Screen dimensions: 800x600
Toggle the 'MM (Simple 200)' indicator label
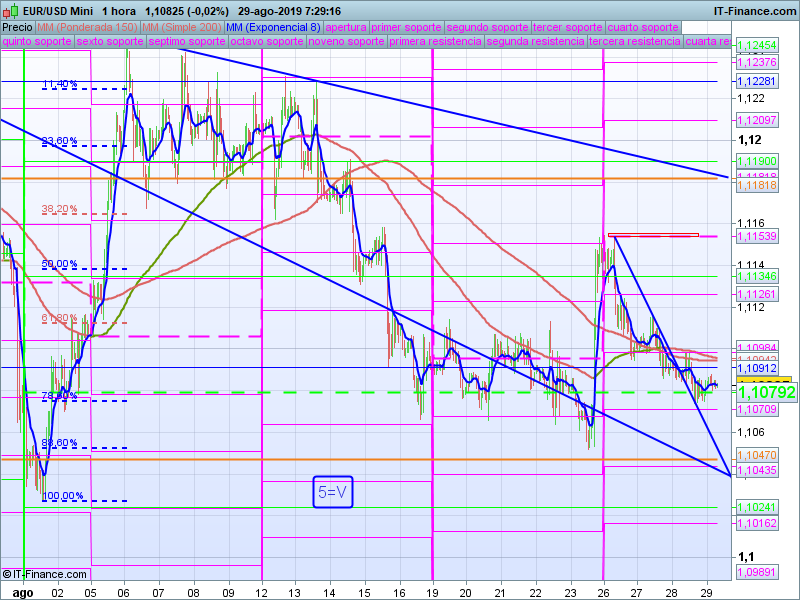[x=181, y=27]
